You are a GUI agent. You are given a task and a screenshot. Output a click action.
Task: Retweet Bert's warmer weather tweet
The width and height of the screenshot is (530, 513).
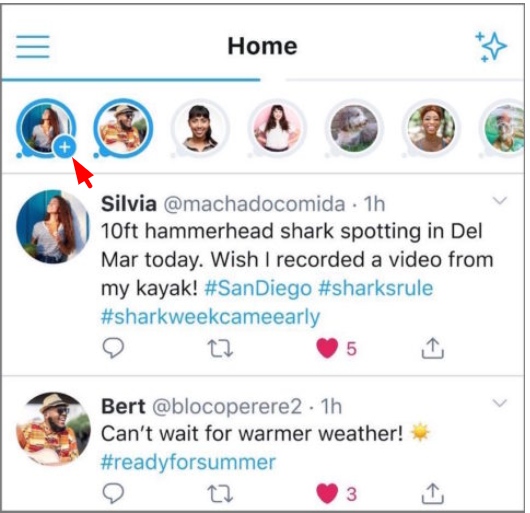tap(220, 494)
